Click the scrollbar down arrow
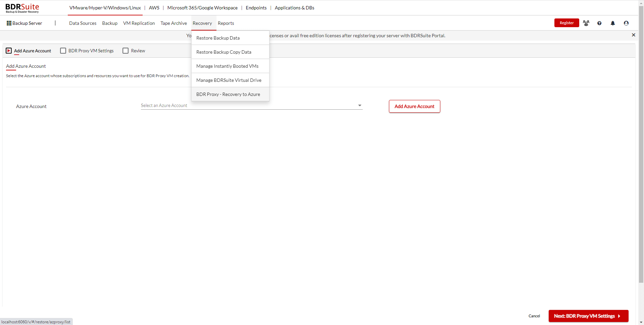Image resolution: width=644 pixels, height=325 pixels. pyautogui.click(x=641, y=322)
